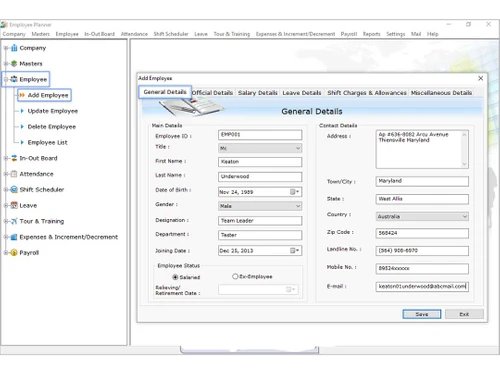Click the Department field showing Tester
The height and width of the screenshot is (375, 500).
click(260, 235)
